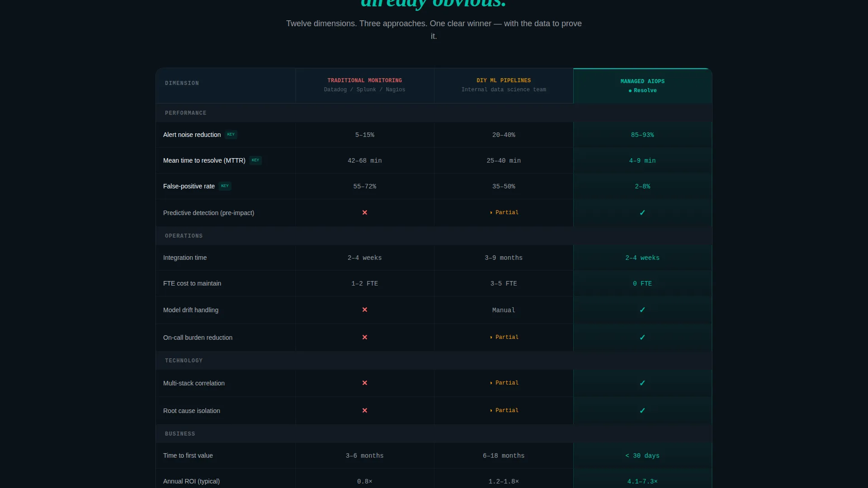Select the Alert noise reduction row label

tap(192, 135)
